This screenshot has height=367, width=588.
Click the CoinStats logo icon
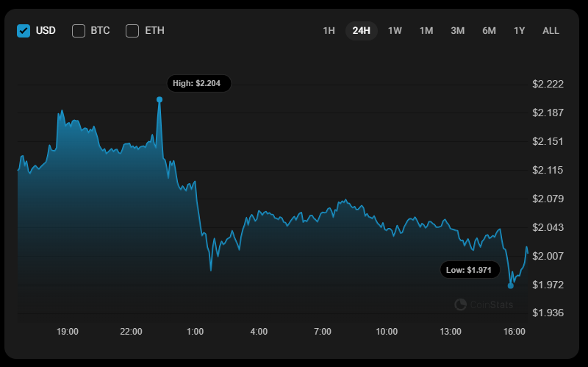461,304
